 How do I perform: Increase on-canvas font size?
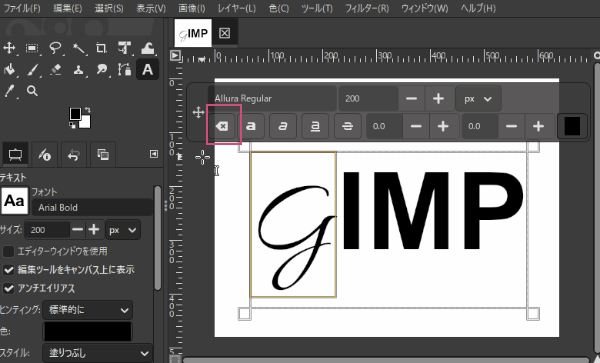point(439,99)
